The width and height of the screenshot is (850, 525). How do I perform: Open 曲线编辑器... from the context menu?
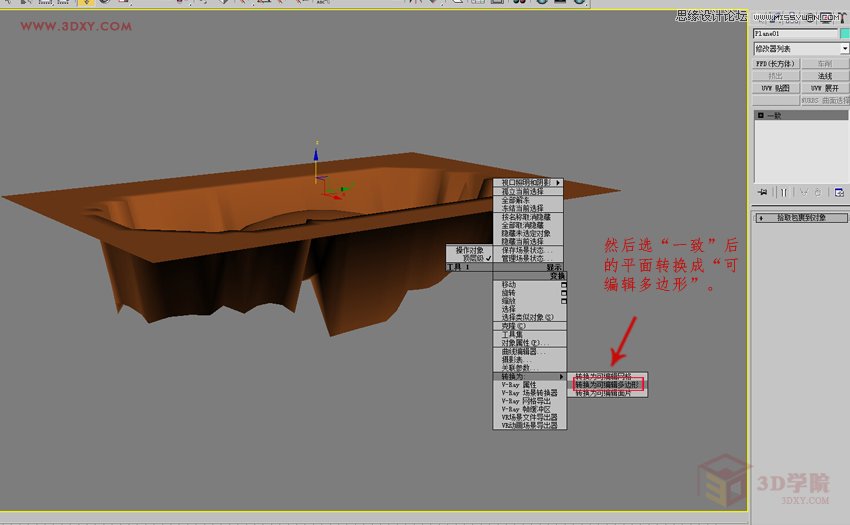pyautogui.click(x=530, y=352)
